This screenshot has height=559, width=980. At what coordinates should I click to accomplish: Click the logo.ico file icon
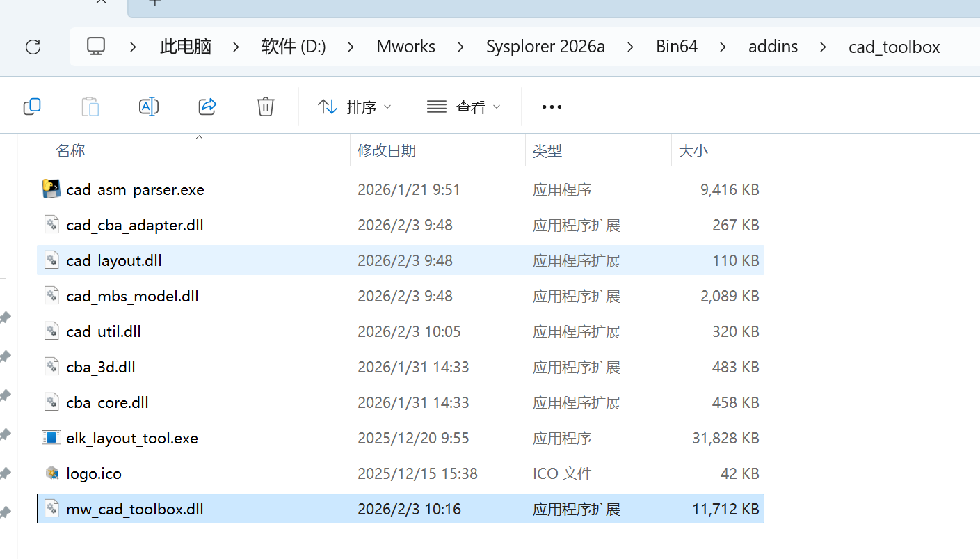coord(51,473)
